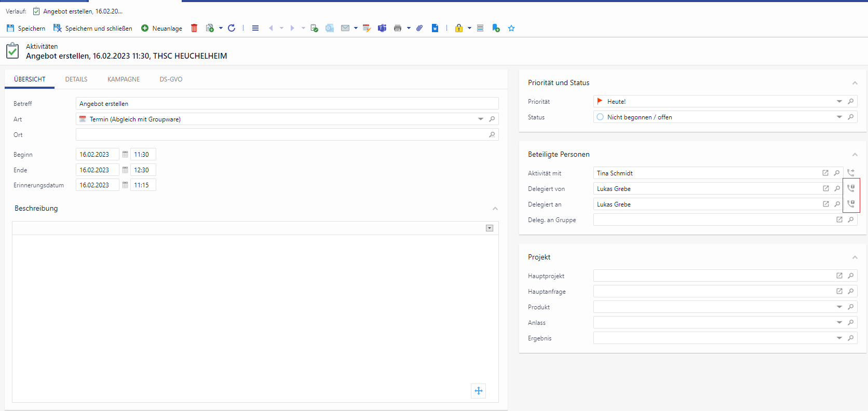Click the refresh icon in the toolbar
Viewport: 868px width, 411px height.
[232, 28]
